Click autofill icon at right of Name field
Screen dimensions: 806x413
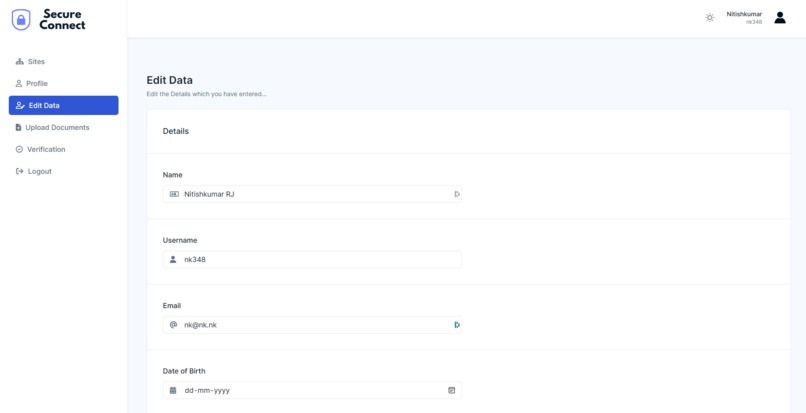tap(457, 194)
